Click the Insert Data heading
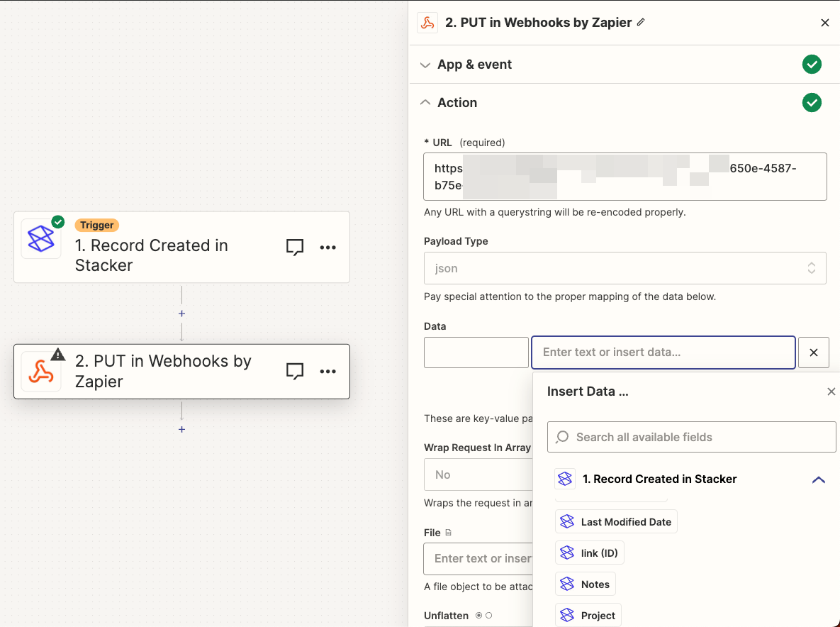The width and height of the screenshot is (840, 627). click(587, 392)
